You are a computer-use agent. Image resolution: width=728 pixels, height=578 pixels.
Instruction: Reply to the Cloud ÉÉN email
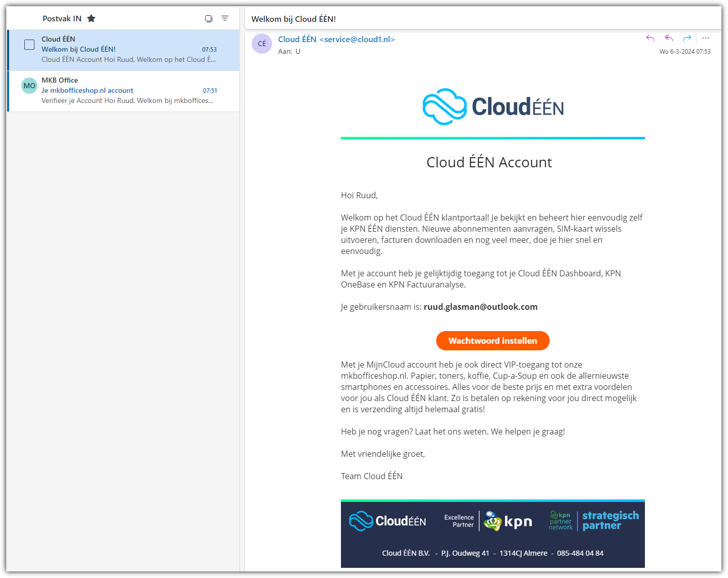650,38
